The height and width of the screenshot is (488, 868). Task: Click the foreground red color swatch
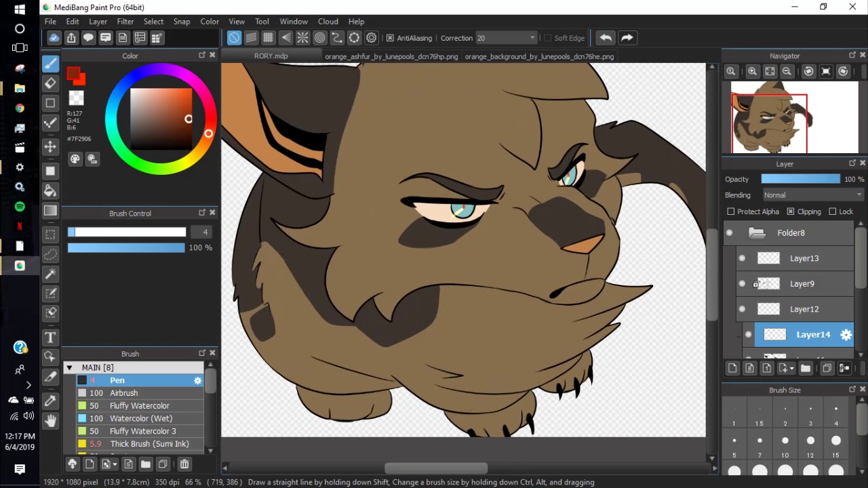(x=74, y=75)
